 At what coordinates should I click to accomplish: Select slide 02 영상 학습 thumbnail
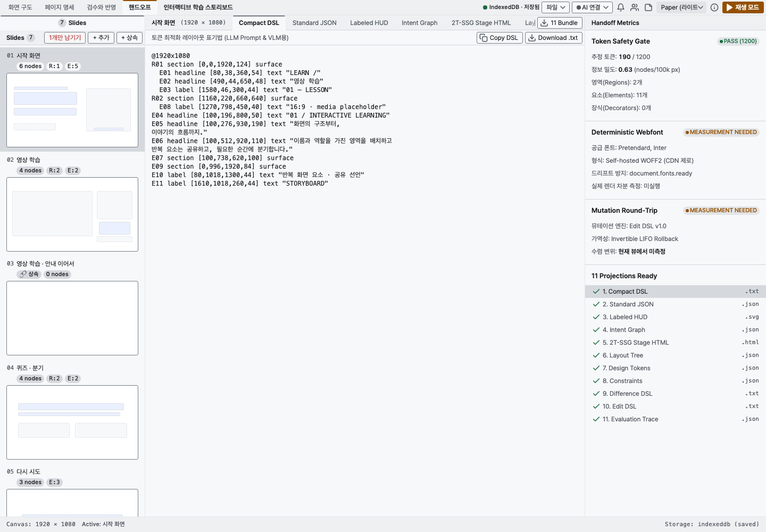tap(72, 214)
